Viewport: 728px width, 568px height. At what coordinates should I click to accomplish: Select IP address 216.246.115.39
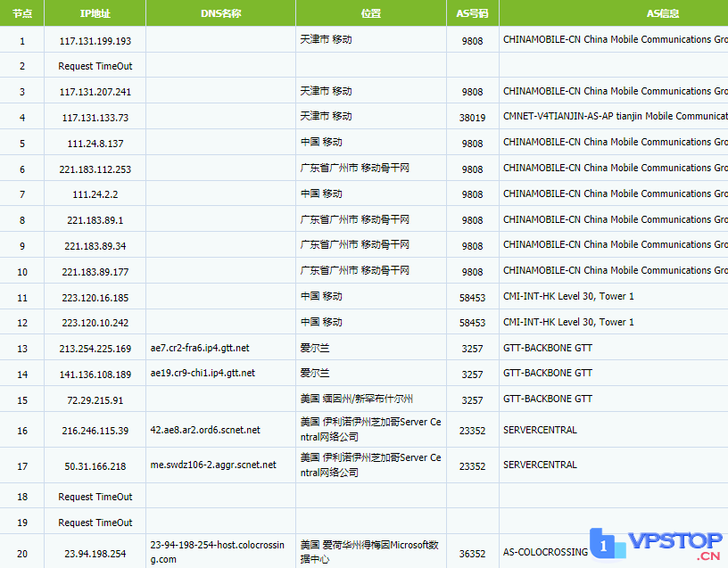[95, 431]
